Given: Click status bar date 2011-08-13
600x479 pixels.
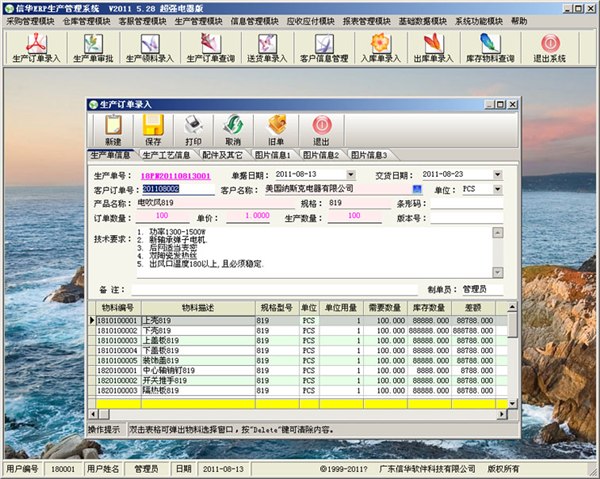Looking at the screenshot, I should tap(223, 469).
